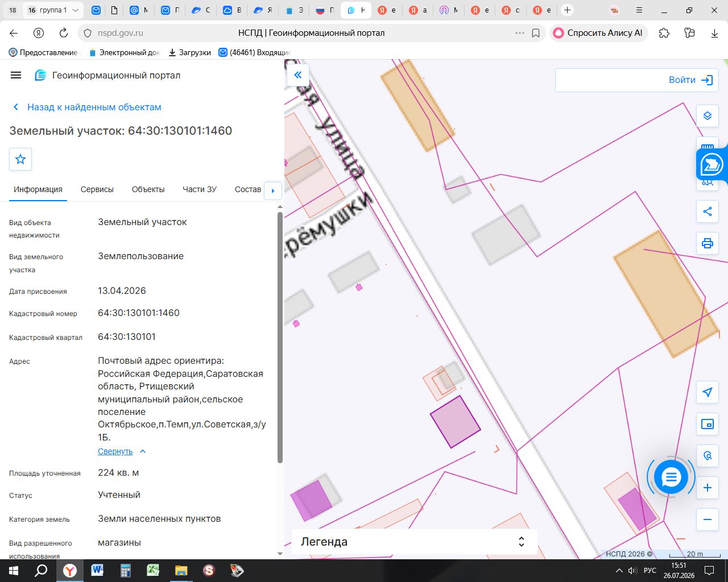Bookmark this page in the address bar
Screen dimensions: 728x582
pos(535,33)
